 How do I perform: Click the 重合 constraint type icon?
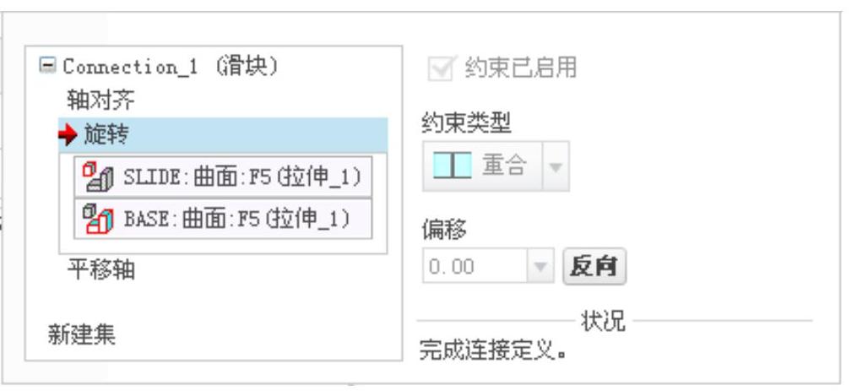click(453, 166)
